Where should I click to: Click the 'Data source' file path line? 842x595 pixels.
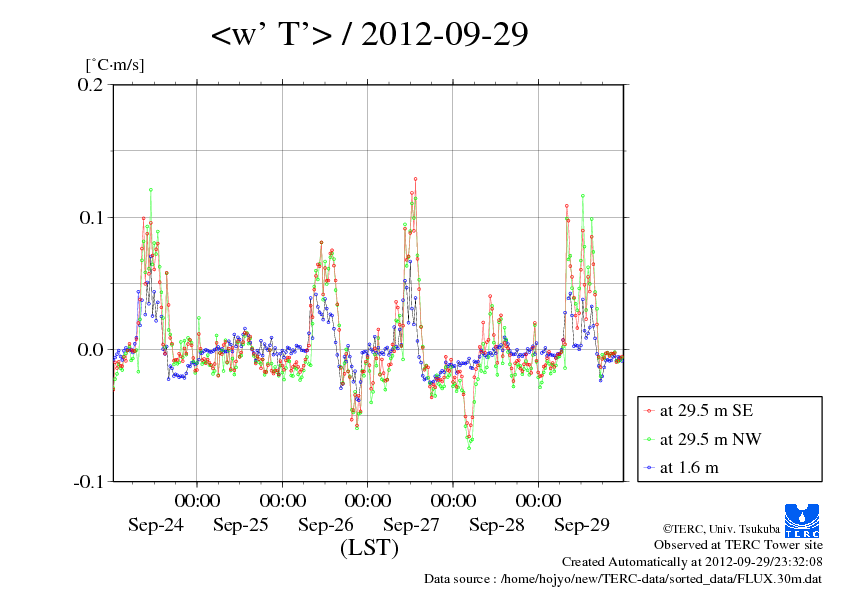coord(623,579)
